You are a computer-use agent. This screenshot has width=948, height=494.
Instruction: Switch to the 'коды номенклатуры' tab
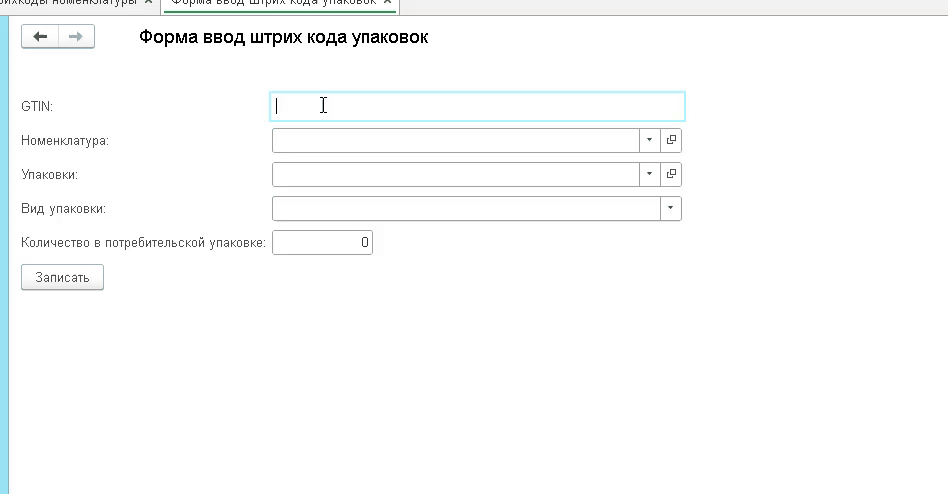click(68, 3)
